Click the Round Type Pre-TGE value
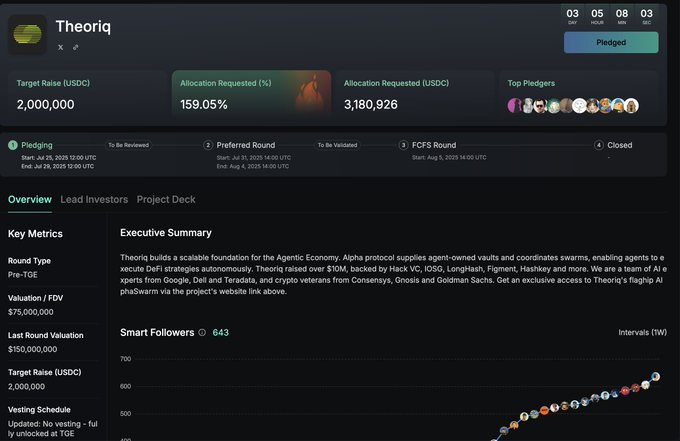Viewport: 680px width, 441px height. tap(23, 274)
